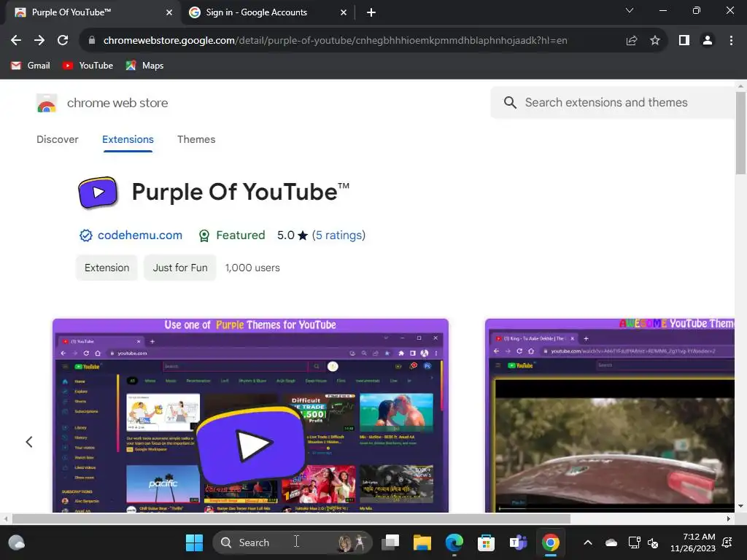
Task: Open the Windows Start menu
Action: 194,542
